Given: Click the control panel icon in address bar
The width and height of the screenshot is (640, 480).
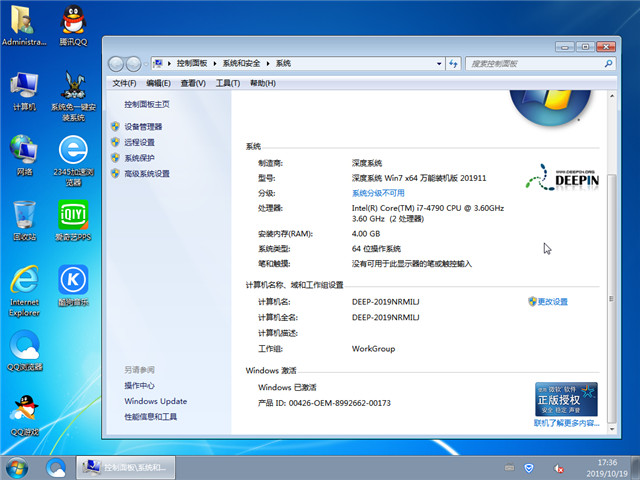Looking at the screenshot, I should pyautogui.click(x=158, y=63).
